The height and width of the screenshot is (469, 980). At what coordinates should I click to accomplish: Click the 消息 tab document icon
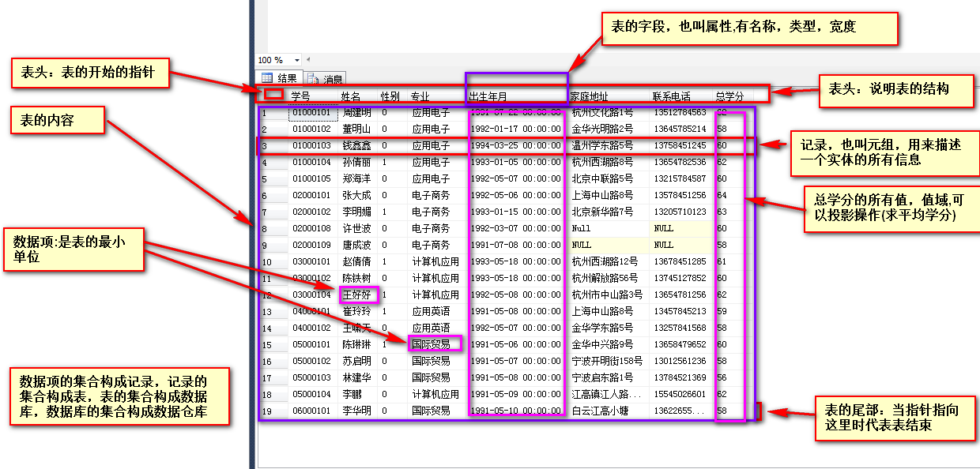pyautogui.click(x=313, y=79)
